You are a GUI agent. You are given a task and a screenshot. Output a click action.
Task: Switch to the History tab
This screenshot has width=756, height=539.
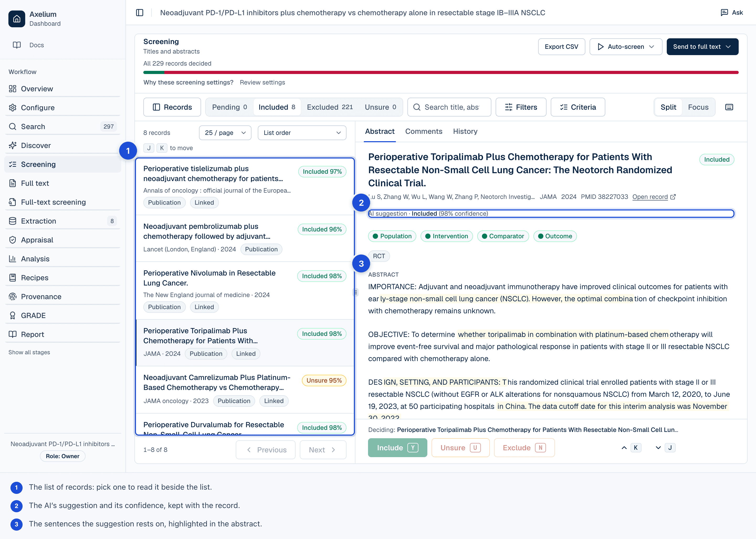tap(465, 131)
